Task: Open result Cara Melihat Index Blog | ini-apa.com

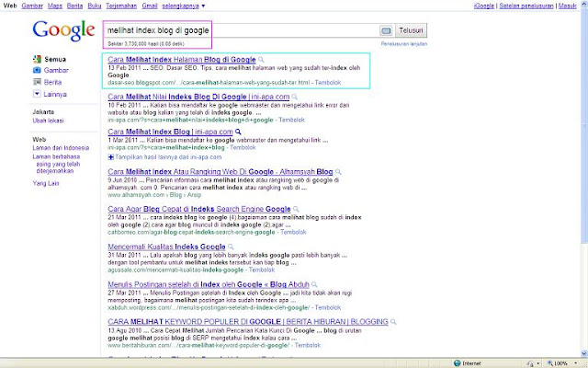Action: [x=170, y=132]
